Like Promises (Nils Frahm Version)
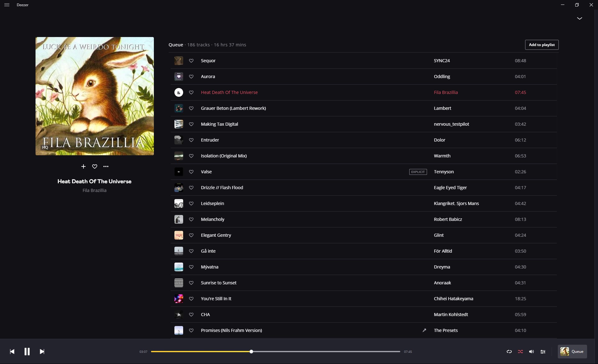The height and width of the screenshot is (364, 598). click(191, 330)
